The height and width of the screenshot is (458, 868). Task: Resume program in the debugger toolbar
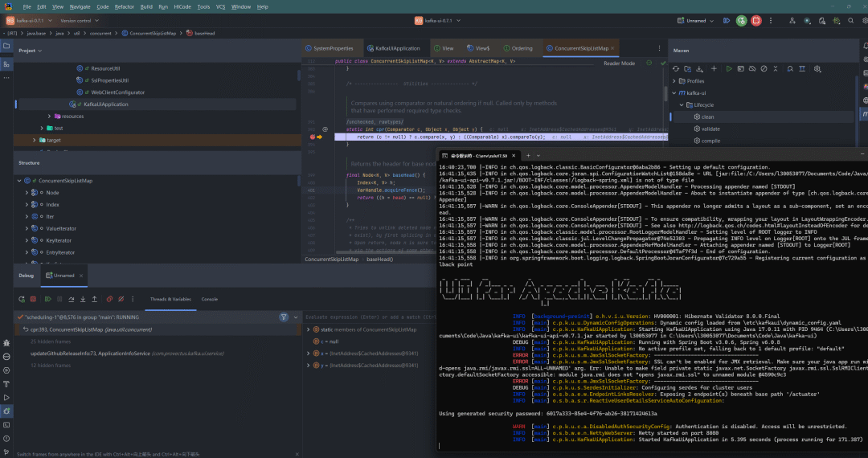(x=48, y=299)
